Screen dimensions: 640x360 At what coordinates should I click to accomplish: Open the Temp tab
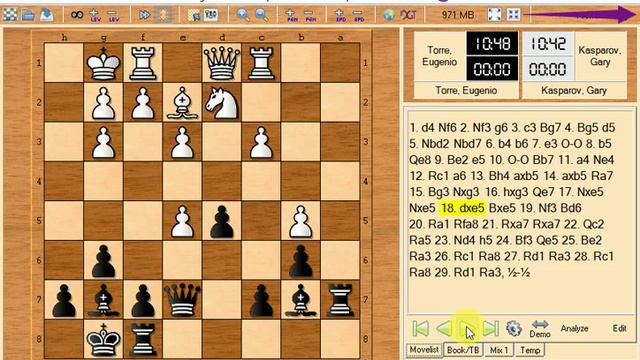pyautogui.click(x=530, y=350)
